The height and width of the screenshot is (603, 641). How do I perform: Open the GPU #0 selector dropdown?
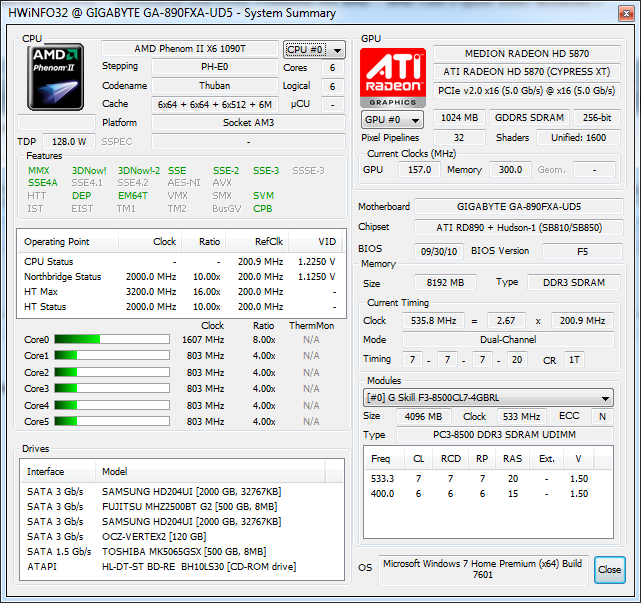coord(392,120)
